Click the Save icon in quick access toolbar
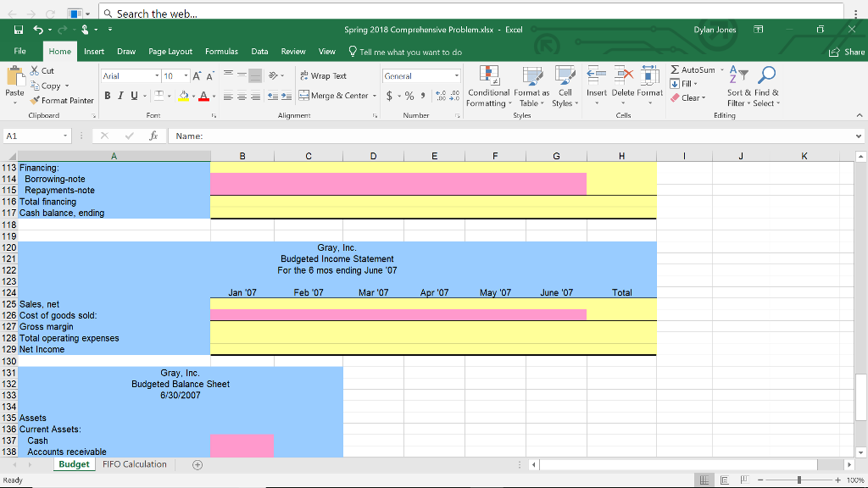 coord(19,30)
